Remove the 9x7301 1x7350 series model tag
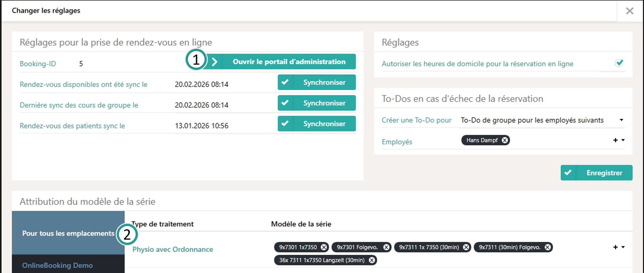Screen dimensions: 644x273 (324, 247)
